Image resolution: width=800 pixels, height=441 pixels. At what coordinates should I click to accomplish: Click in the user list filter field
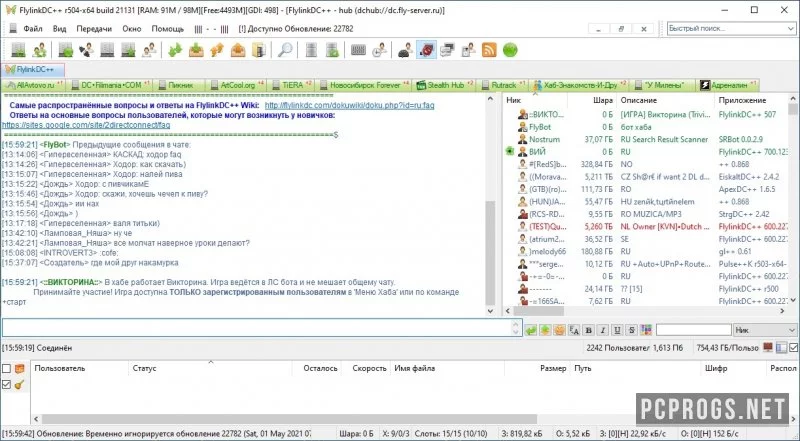pos(693,330)
